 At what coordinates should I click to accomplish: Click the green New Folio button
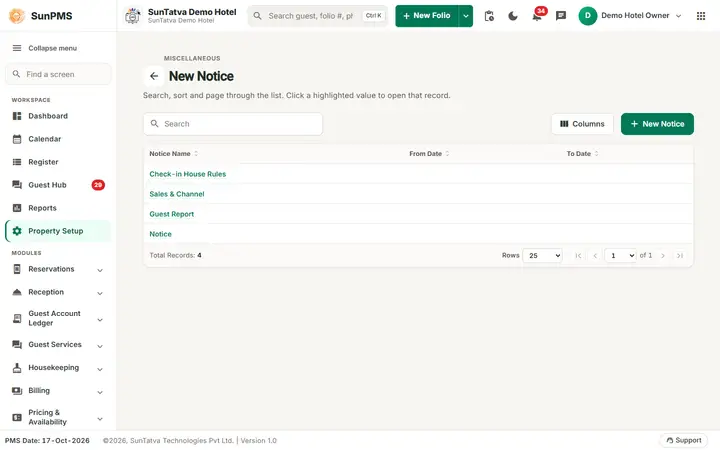pos(427,16)
